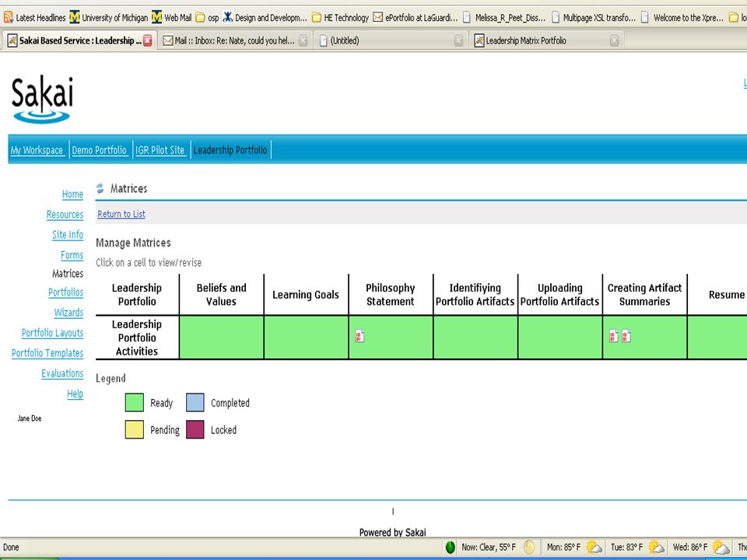
Task: Open the Latest Headlines RSS bookmark
Action: (x=34, y=18)
